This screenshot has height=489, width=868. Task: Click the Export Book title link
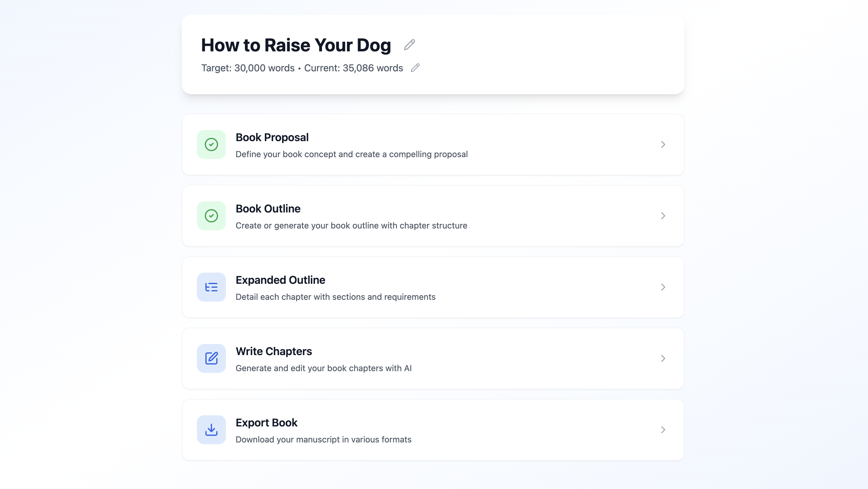[267, 422]
